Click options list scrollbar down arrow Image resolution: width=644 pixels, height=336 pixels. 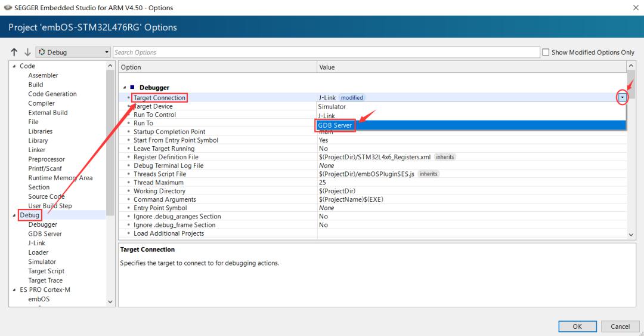[631, 235]
